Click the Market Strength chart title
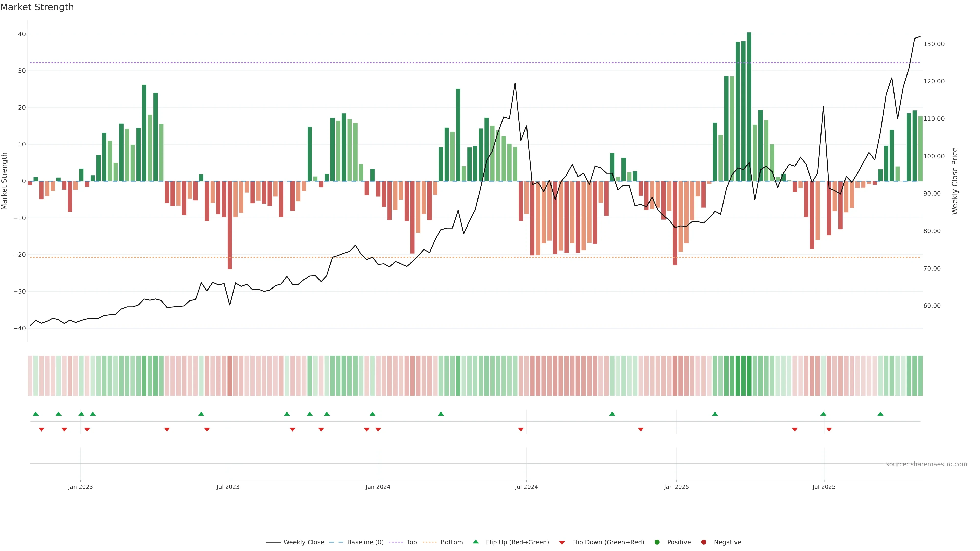Screen dimensions: 980x551 37,7
